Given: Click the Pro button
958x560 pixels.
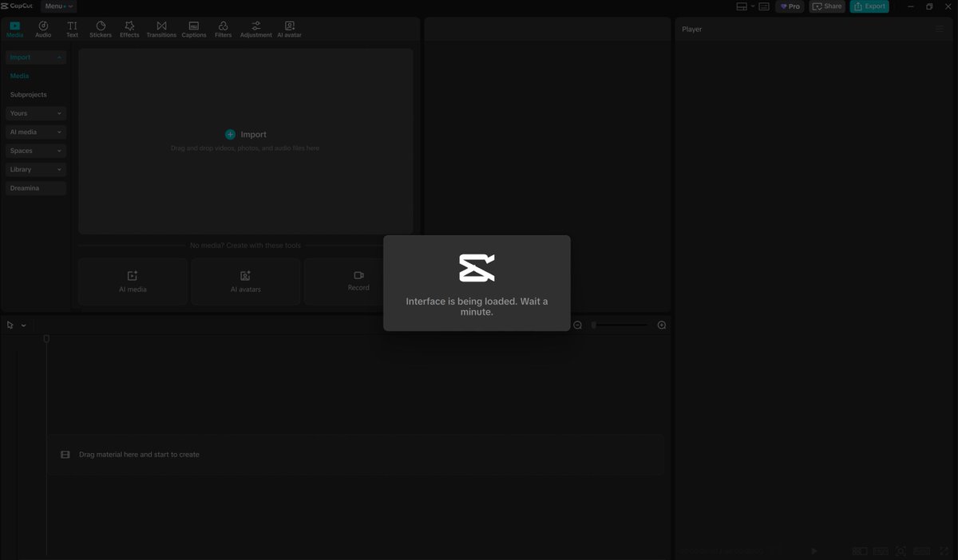Looking at the screenshot, I should pyautogui.click(x=790, y=6).
